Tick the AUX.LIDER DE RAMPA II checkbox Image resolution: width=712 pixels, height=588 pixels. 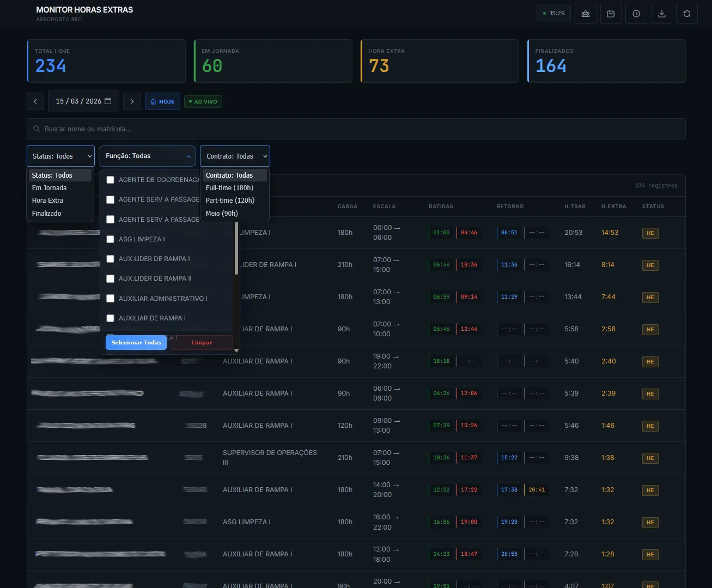point(110,278)
